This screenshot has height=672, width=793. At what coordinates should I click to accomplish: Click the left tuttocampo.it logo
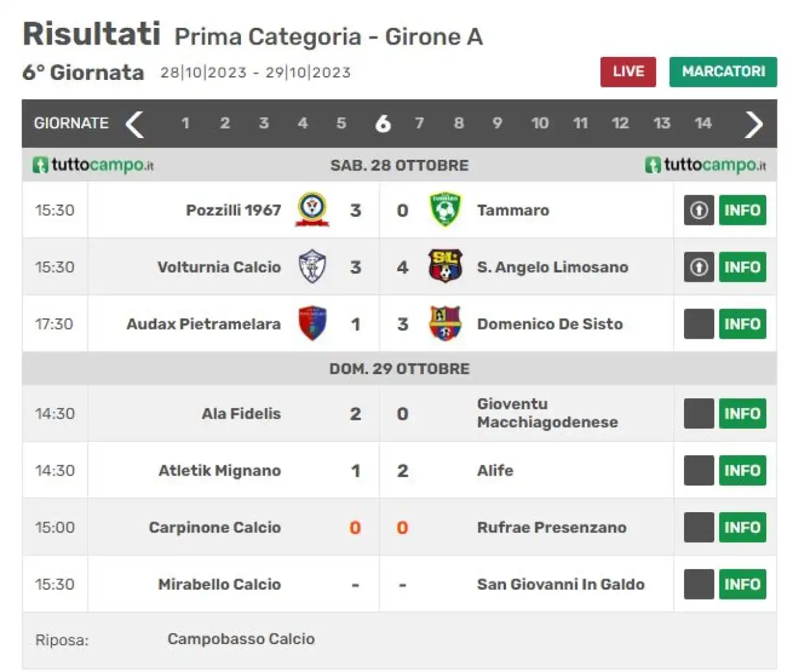tap(93, 165)
